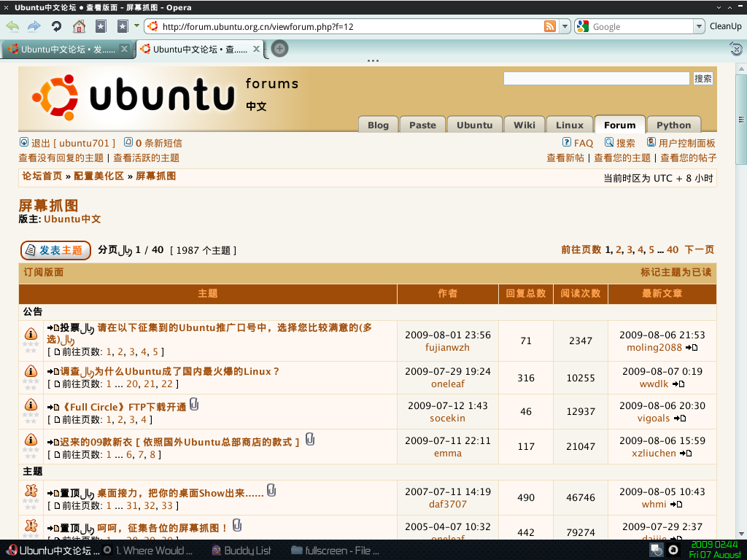The width and height of the screenshot is (747, 560).
Task: Click the RSS feed icon in address bar
Action: [550, 27]
